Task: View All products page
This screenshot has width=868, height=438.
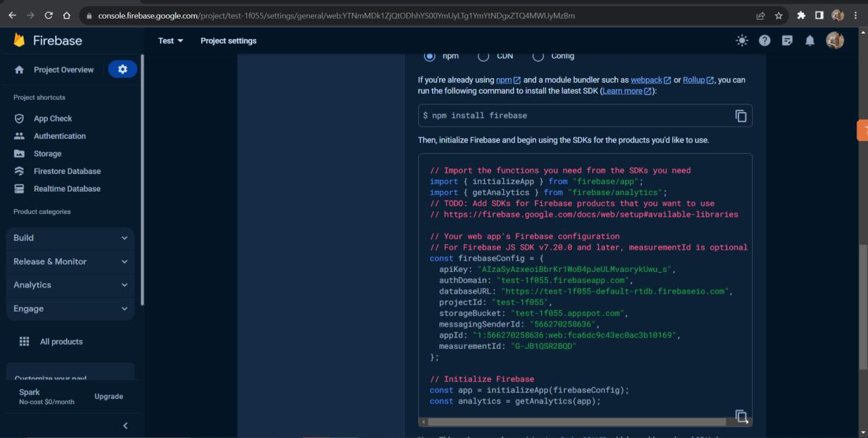Action: pyautogui.click(x=61, y=341)
